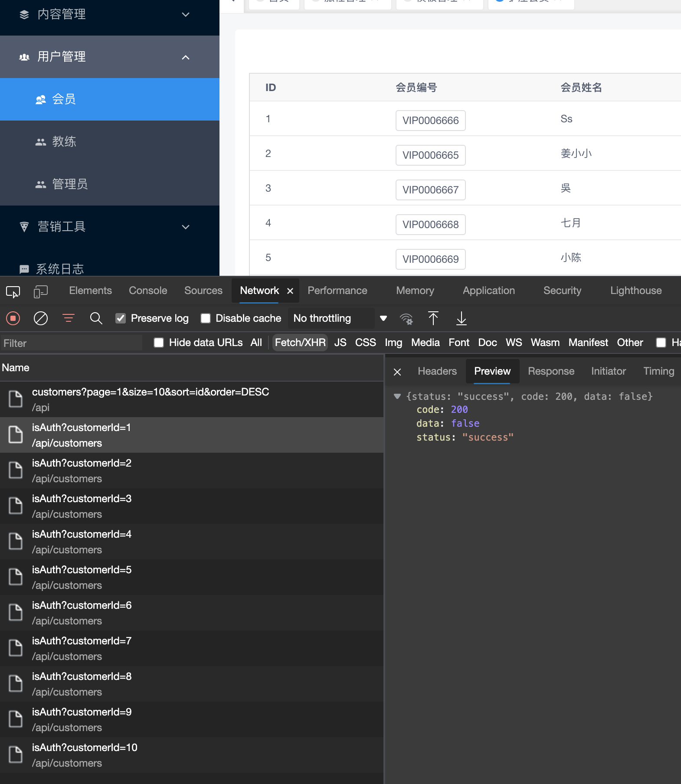Open the Performance tab
Screen dimensions: 681x784
(337, 291)
